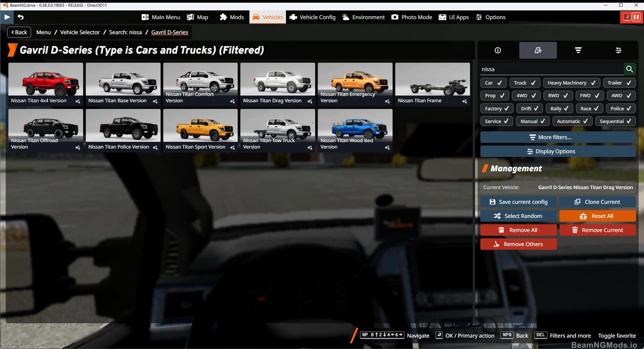Open the Options menu
This screenshot has height=349, width=644.
click(490, 17)
